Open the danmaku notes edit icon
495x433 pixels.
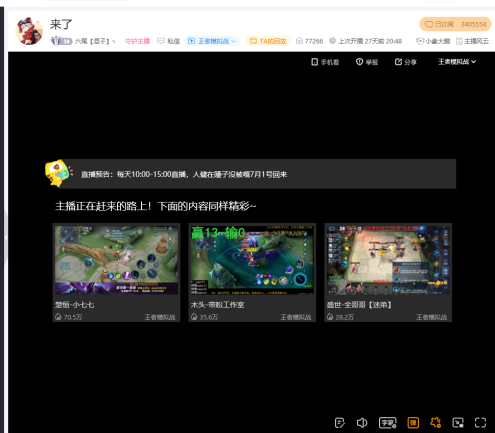click(340, 423)
